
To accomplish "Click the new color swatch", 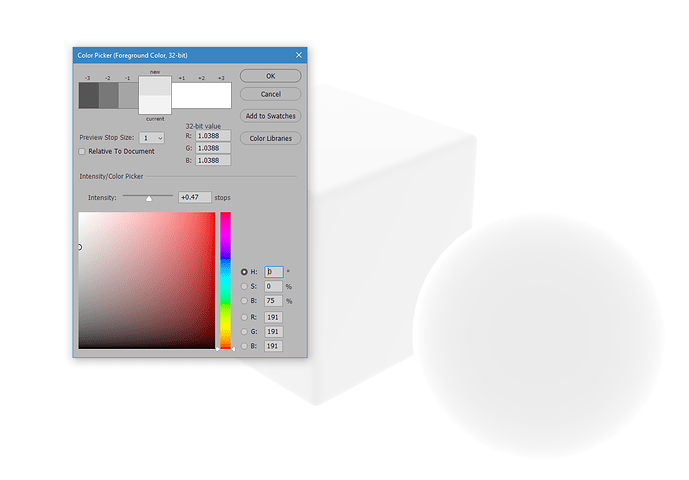I will click(155, 86).
